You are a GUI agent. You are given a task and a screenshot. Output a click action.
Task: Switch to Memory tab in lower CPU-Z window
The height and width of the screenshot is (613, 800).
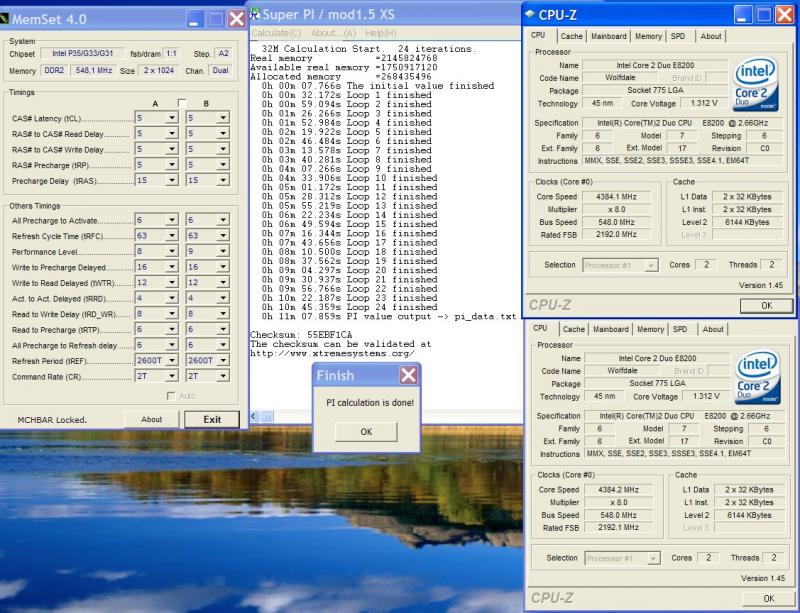[650, 329]
